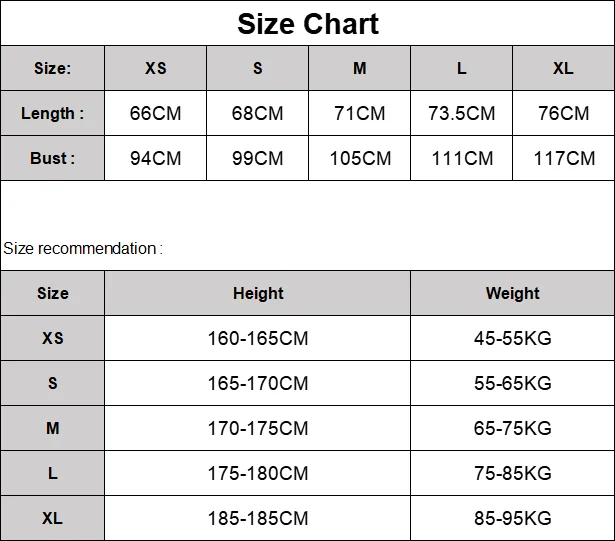615x541 pixels.
Task: Click the Height column header
Action: 258,293
